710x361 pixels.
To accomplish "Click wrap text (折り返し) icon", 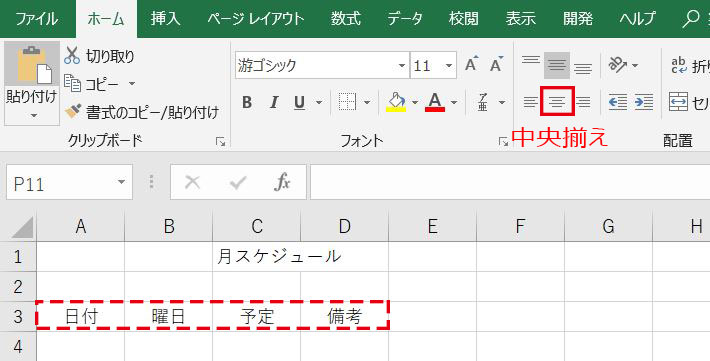I will (x=679, y=66).
